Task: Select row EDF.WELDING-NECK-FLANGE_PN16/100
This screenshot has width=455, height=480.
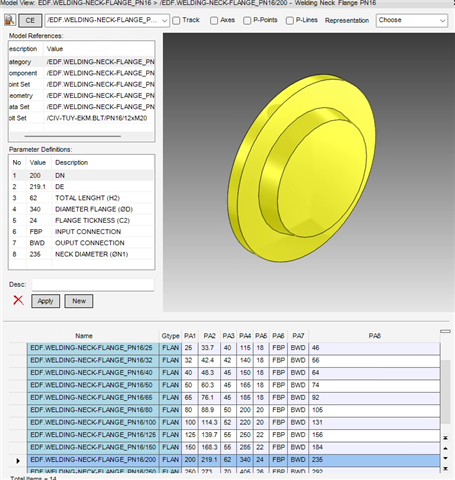Action: click(233, 423)
